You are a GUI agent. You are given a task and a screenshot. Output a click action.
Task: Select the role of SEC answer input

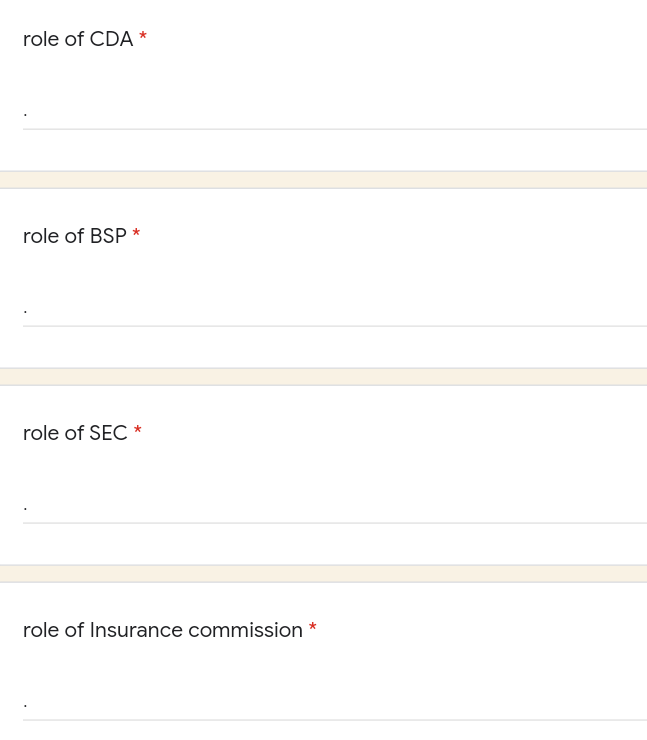[335, 507]
